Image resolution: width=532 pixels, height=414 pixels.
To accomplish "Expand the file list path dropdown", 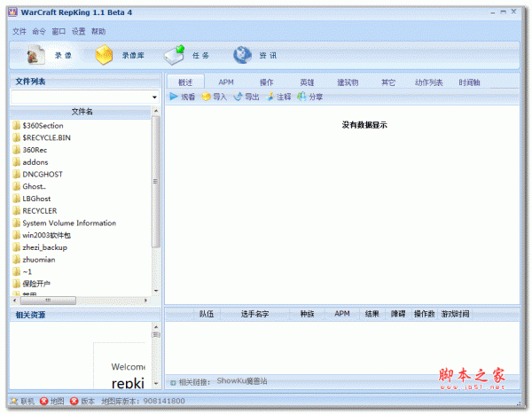I will [154, 97].
